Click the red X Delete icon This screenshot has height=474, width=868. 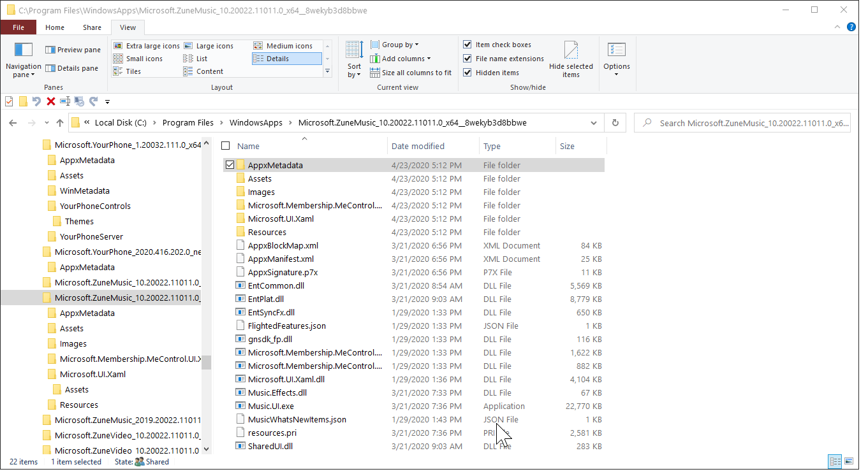click(51, 101)
